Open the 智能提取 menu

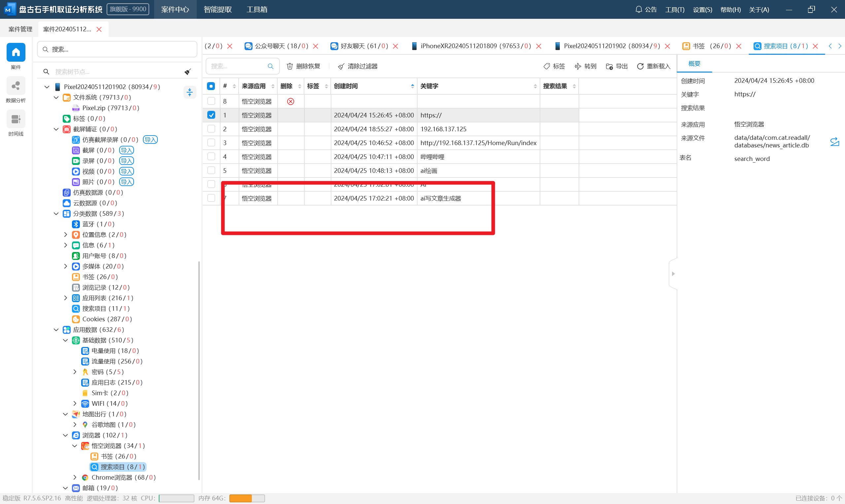click(x=218, y=9)
